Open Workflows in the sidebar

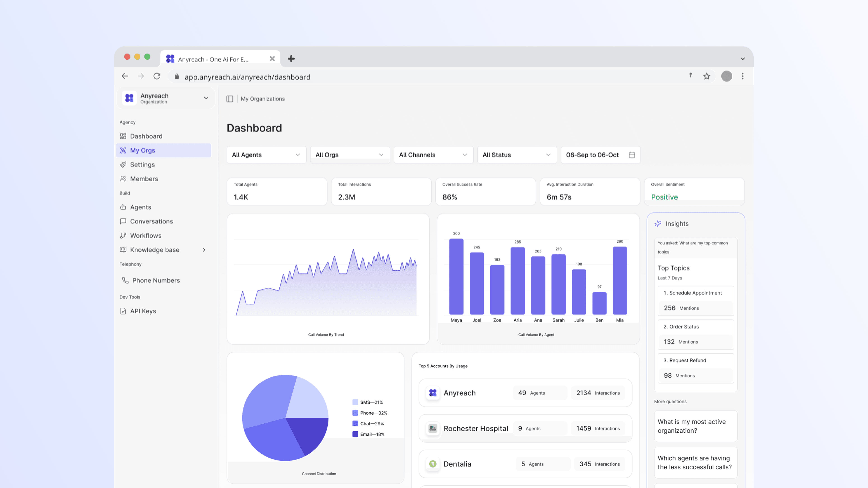click(x=164, y=235)
